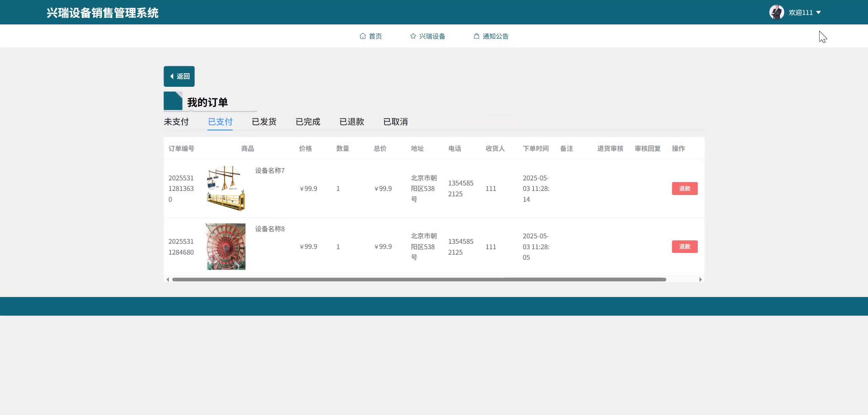Click the bag icon beside 通知公告
868x415 pixels.
coord(476,36)
